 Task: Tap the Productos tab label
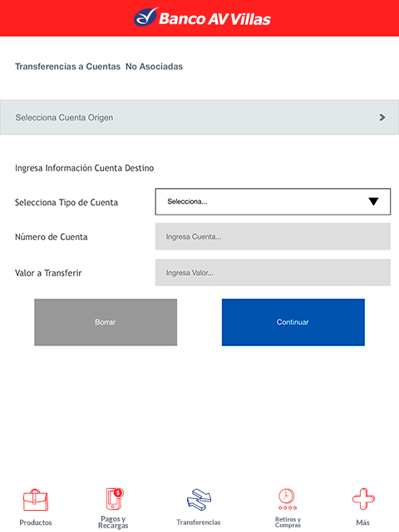click(x=36, y=522)
